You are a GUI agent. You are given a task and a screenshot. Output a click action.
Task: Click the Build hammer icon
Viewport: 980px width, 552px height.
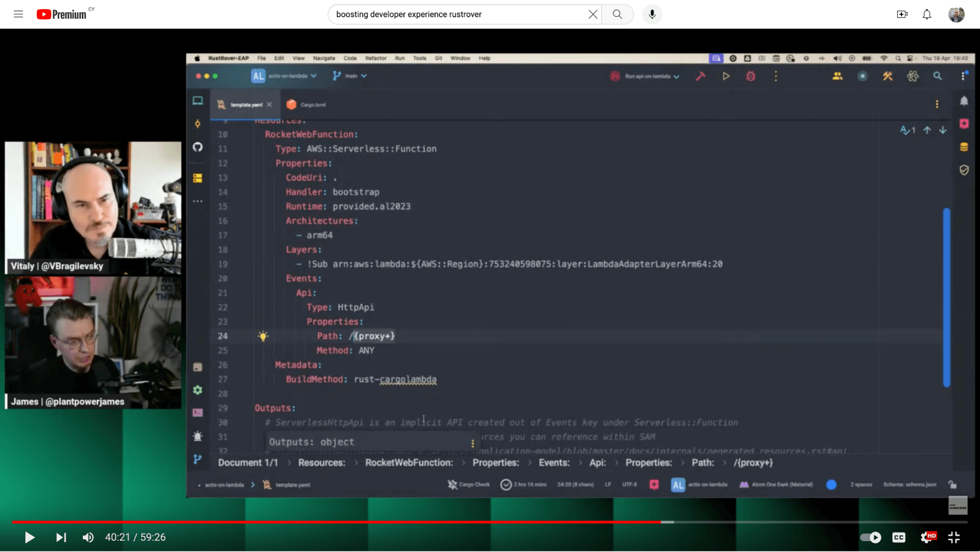[x=700, y=76]
